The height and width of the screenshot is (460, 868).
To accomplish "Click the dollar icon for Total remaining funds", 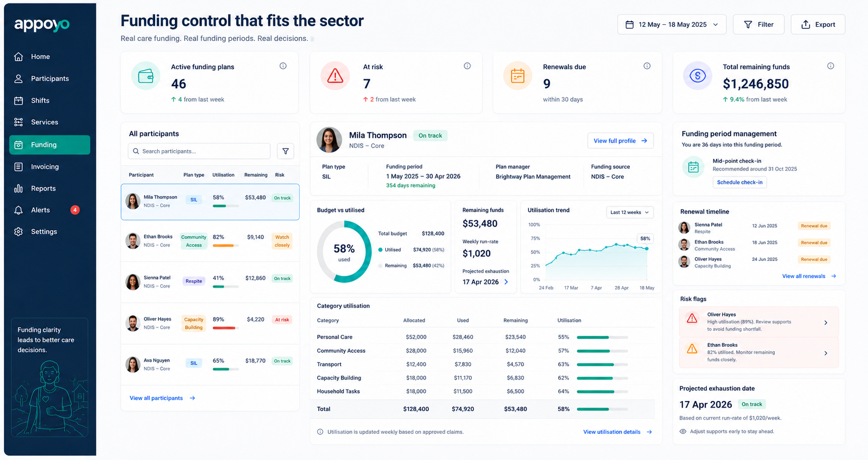I will point(698,76).
